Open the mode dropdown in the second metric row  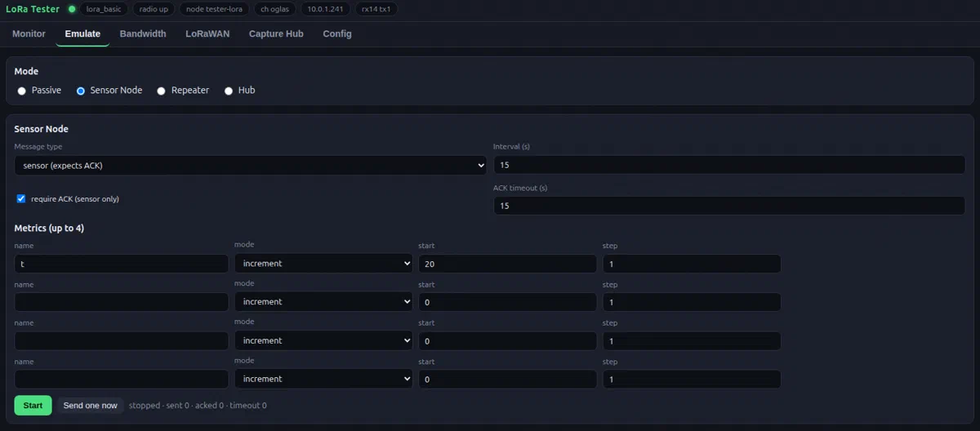coord(323,302)
